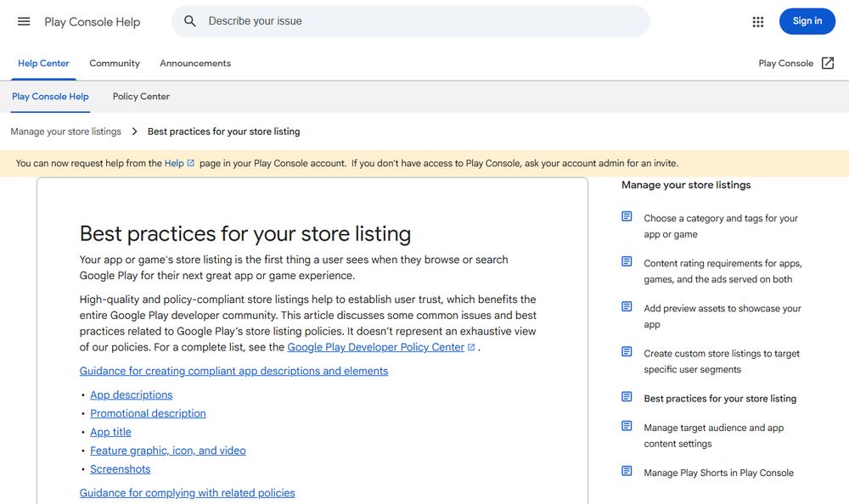
Task: Focus the Describe your issue search field
Action: pyautogui.click(x=410, y=21)
